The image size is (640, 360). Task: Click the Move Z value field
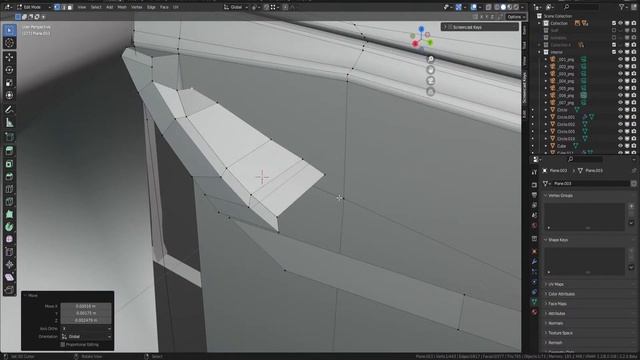pyautogui.click(x=86, y=320)
